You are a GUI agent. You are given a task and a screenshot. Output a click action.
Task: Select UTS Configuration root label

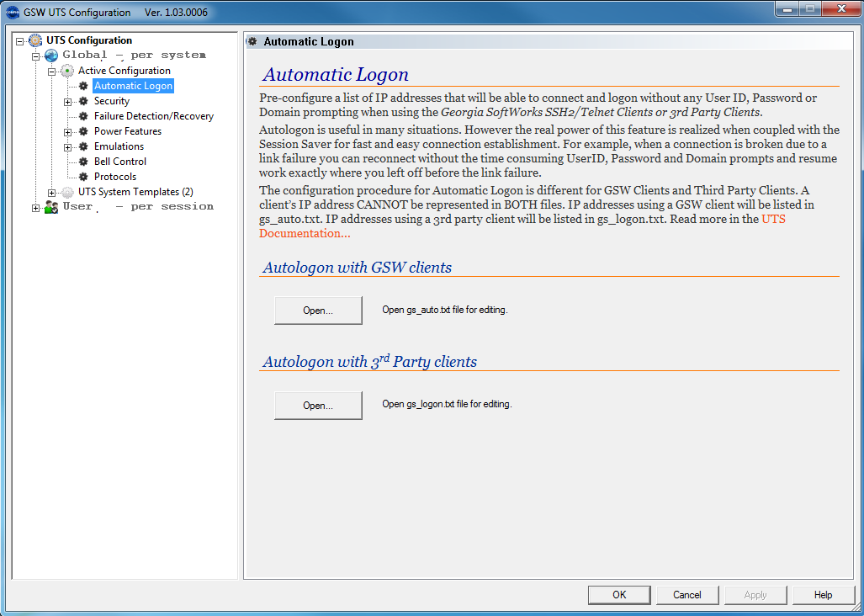(x=89, y=40)
